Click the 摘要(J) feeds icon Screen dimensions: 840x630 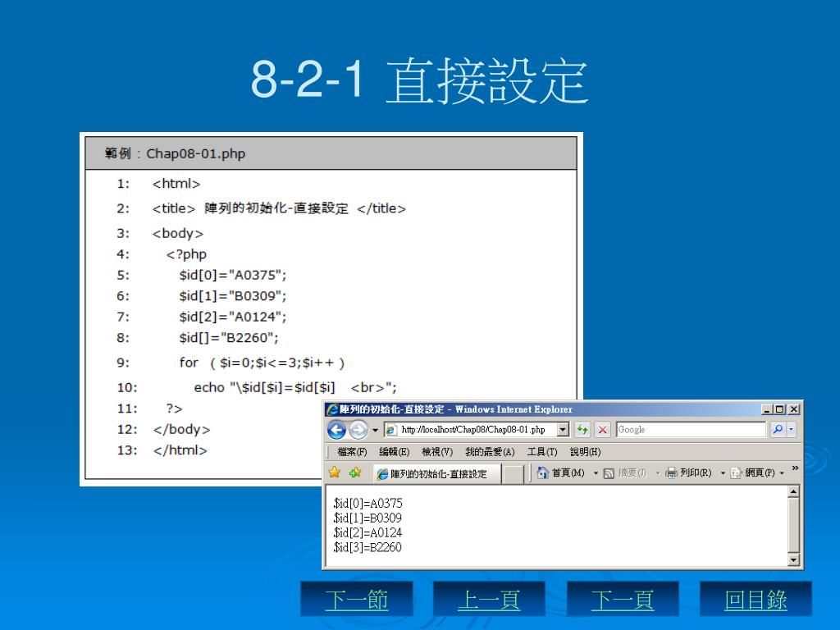(609, 473)
